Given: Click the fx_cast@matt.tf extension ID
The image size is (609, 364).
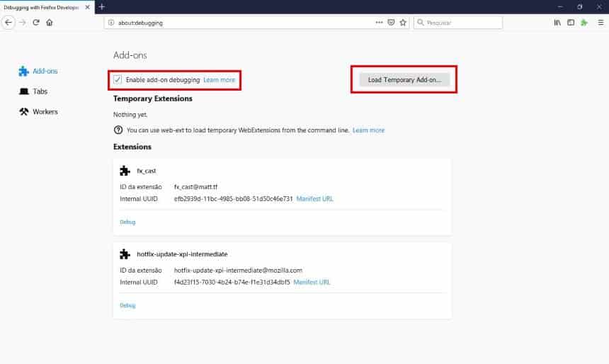Looking at the screenshot, I should (195, 187).
